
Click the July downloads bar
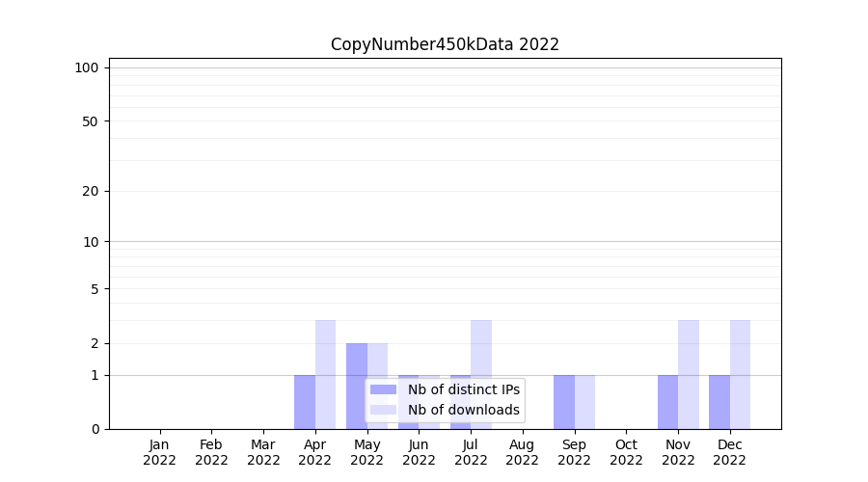(x=481, y=374)
